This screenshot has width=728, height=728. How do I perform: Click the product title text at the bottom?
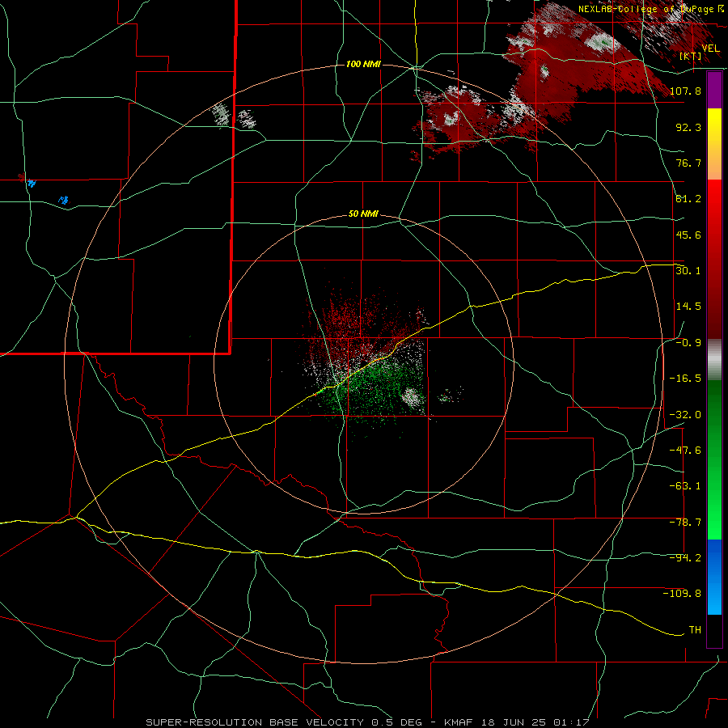coord(367,722)
